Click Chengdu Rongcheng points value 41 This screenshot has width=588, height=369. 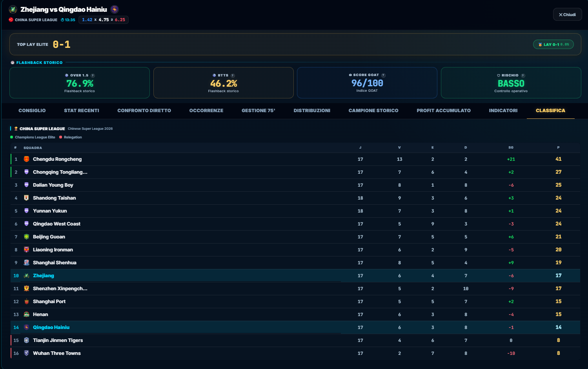tap(559, 159)
